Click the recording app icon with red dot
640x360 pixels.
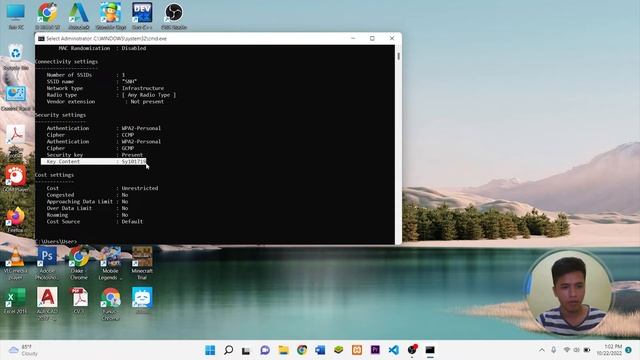pyautogui.click(x=412, y=350)
